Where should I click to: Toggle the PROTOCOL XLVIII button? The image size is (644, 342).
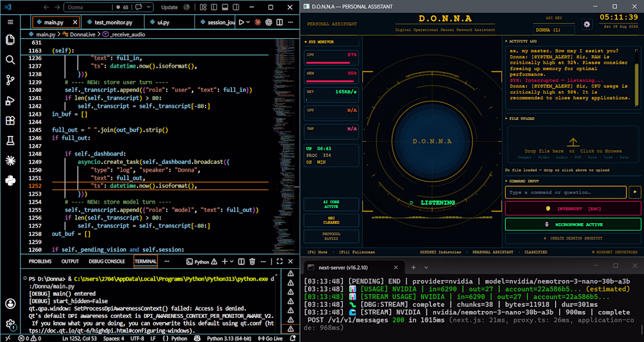click(331, 236)
